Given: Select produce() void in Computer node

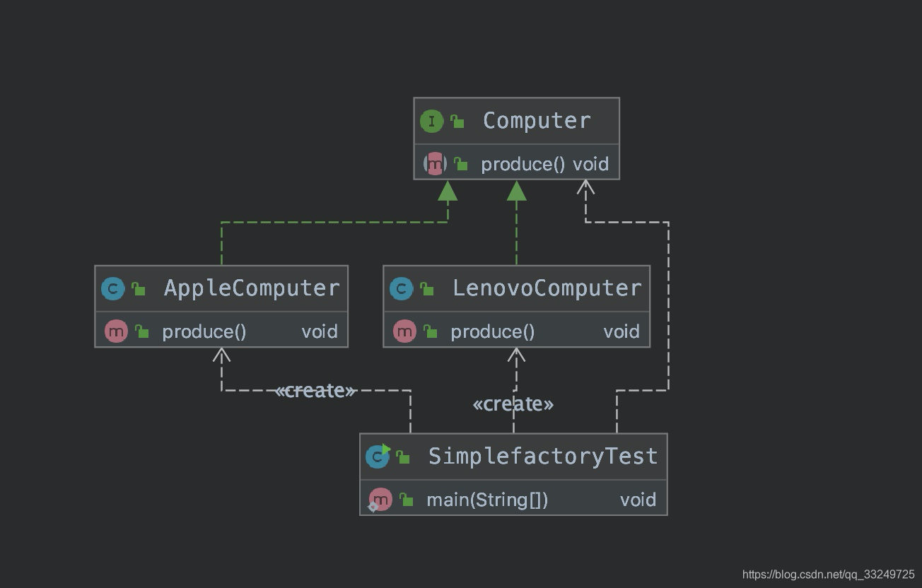Looking at the screenshot, I should pos(544,164).
